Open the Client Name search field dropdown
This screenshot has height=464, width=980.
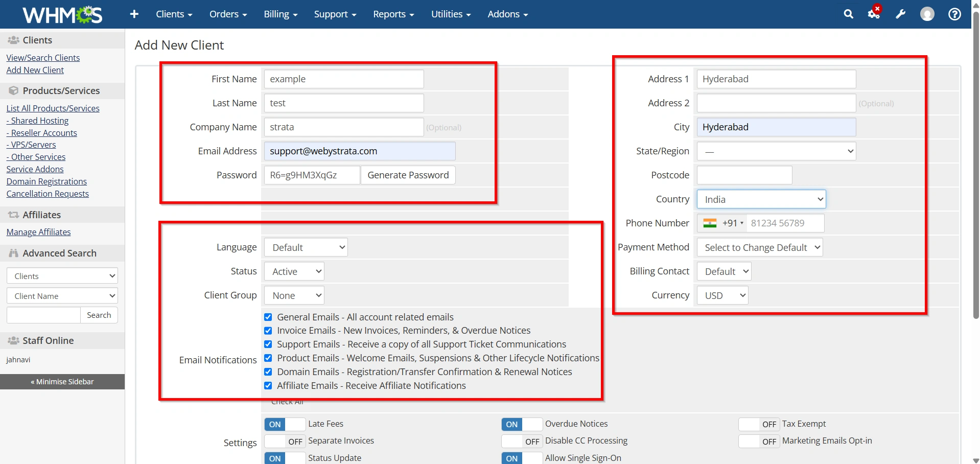(62, 296)
